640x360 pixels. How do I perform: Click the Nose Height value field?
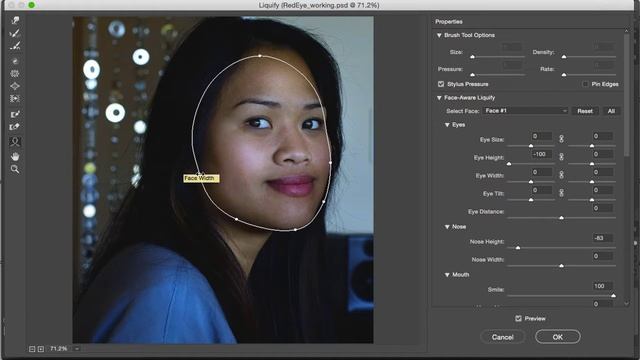[x=602, y=238]
